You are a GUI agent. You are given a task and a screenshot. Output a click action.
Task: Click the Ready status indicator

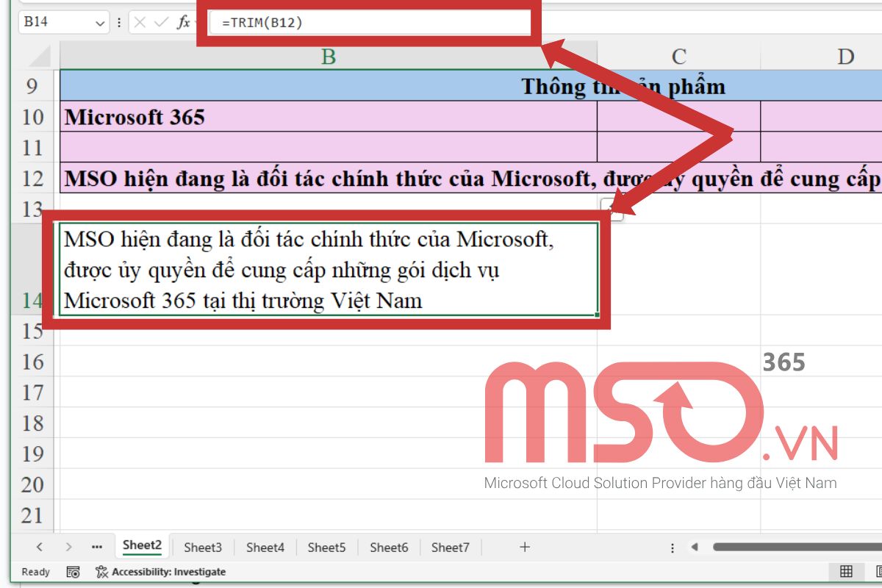[36, 572]
